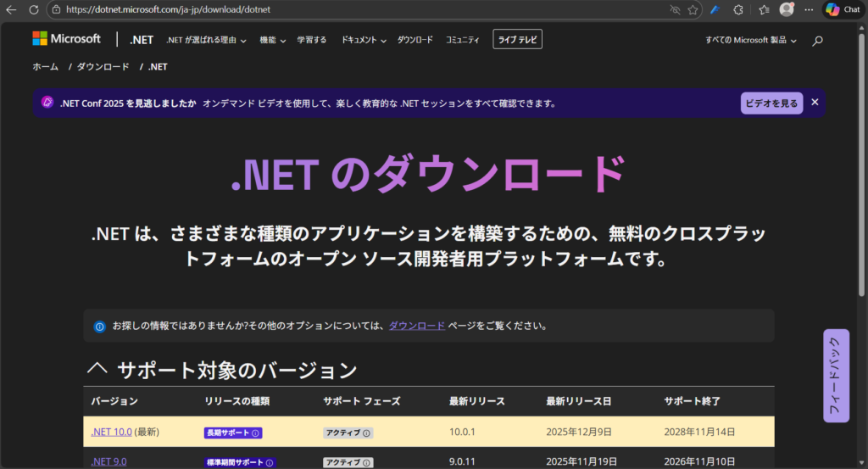The width and height of the screenshot is (868, 469).
Task: Open すべての Microsoft 製品 dropdown
Action: 751,40
